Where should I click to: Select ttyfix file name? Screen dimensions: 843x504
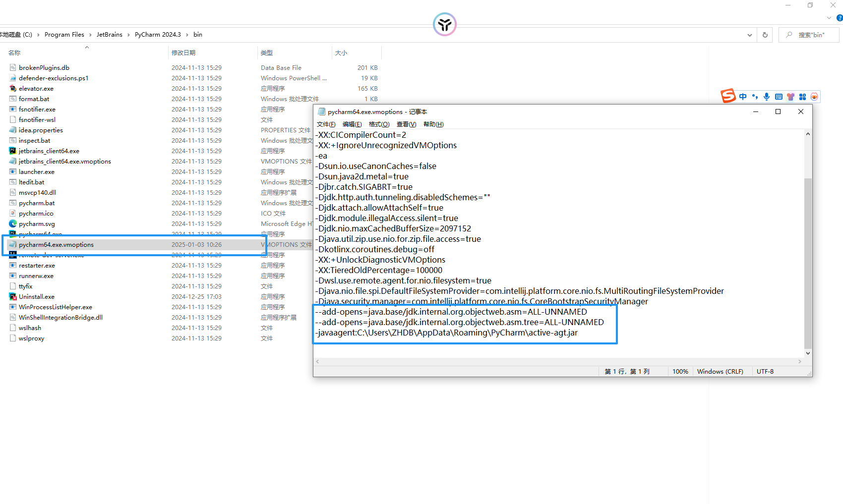click(25, 286)
